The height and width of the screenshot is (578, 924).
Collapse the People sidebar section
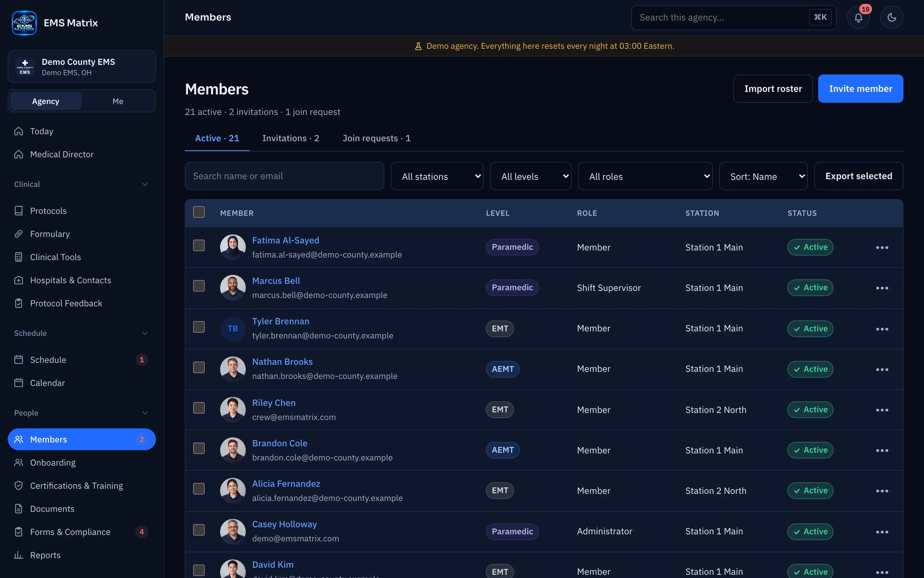pyautogui.click(x=82, y=413)
